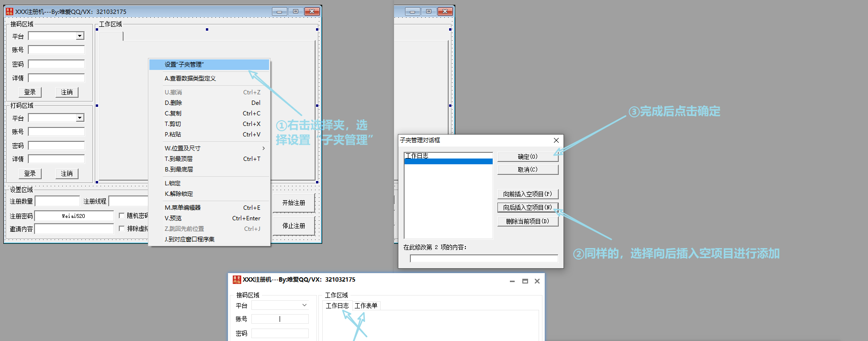Screen dimensions: 868x341
Task: Focus the 账号 field in the bottom window
Action: pos(280,319)
